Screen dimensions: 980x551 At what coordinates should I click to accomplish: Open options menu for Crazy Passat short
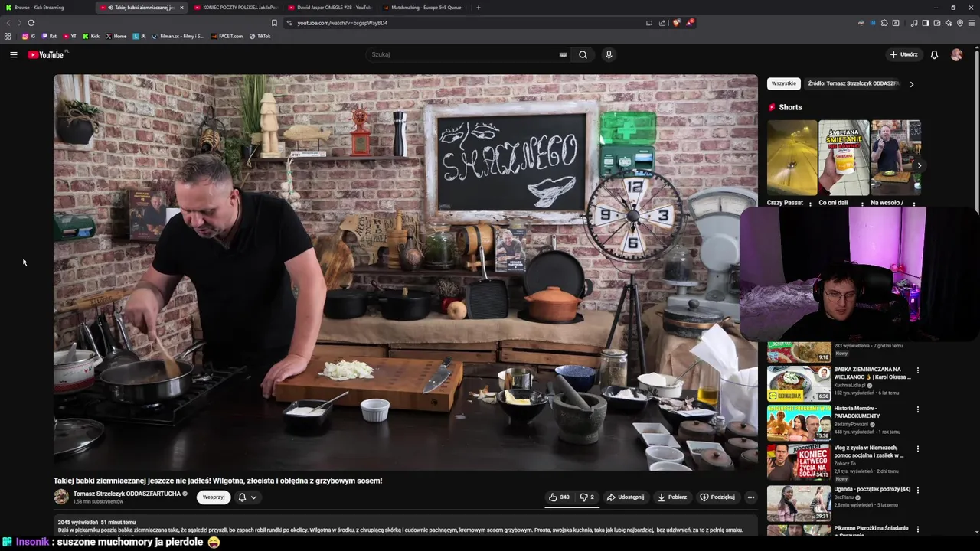coord(810,204)
